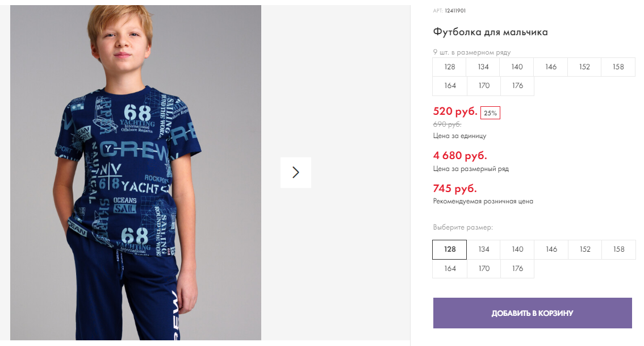
Task: Open the boy's t-shirt product photo
Action: pos(136,173)
